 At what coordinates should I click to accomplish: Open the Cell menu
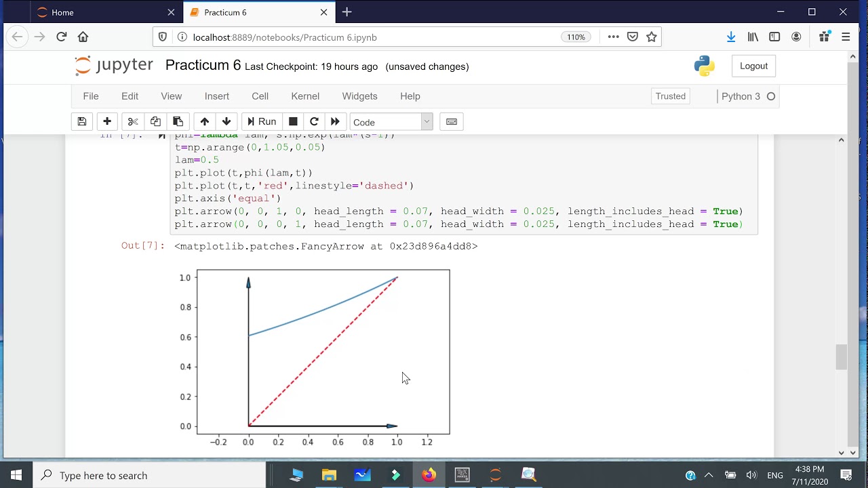260,96
